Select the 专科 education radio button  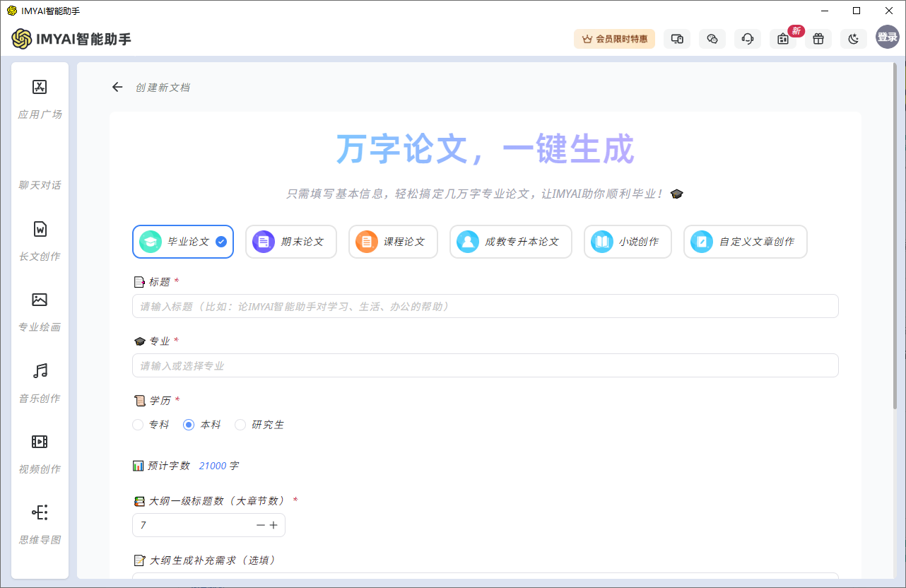click(x=138, y=425)
